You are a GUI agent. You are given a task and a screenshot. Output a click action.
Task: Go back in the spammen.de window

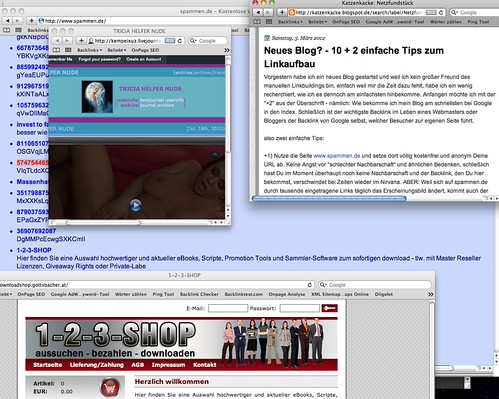point(8,21)
